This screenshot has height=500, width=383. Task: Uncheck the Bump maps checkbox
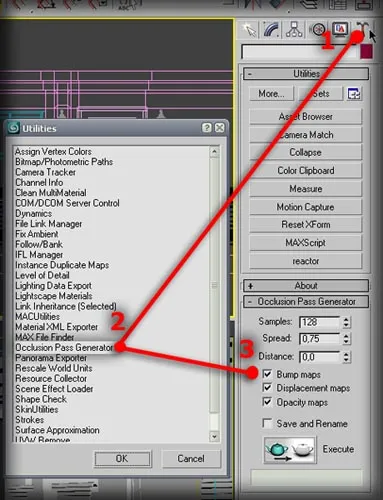point(267,374)
